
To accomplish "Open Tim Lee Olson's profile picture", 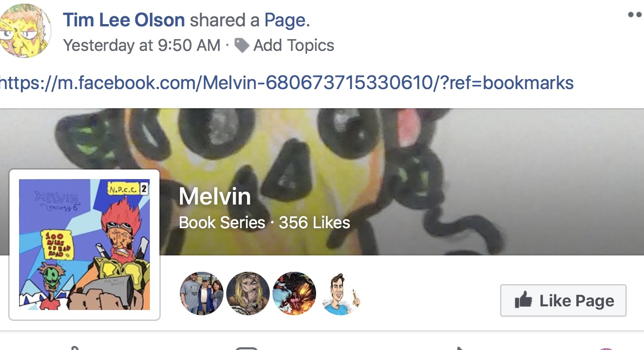I will point(24,30).
